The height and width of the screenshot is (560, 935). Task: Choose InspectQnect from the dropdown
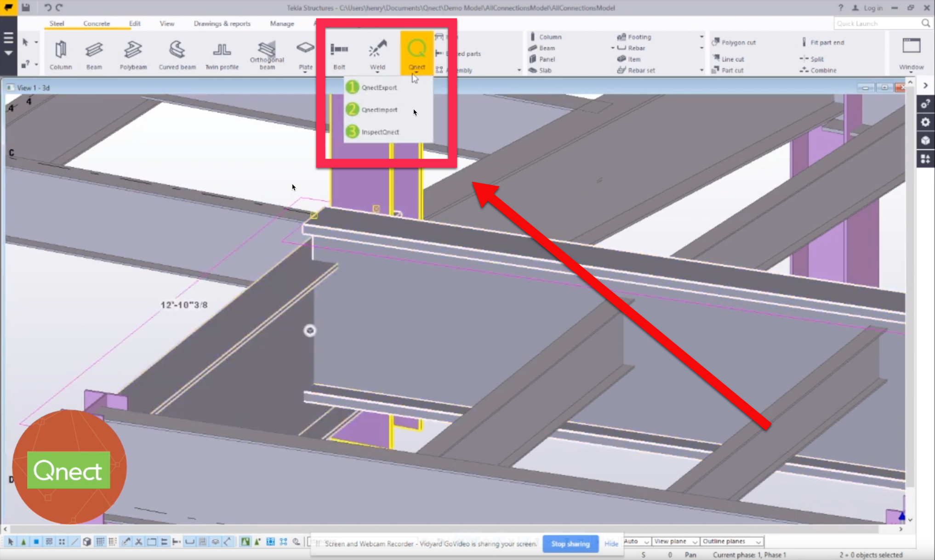[x=388, y=132]
